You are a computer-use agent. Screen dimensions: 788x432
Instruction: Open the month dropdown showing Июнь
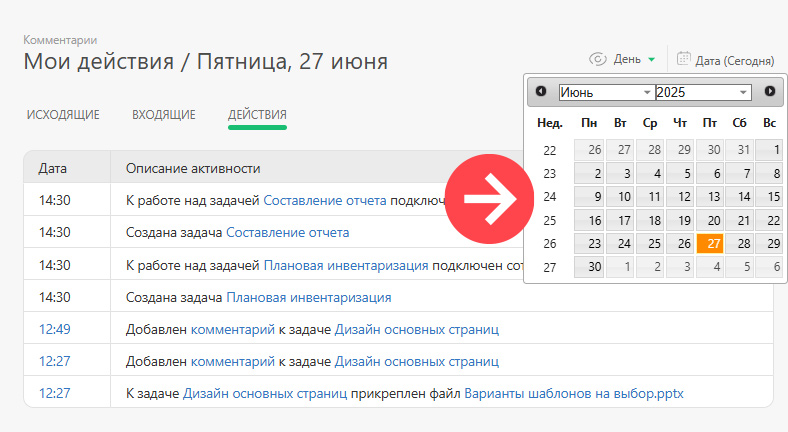(x=607, y=92)
